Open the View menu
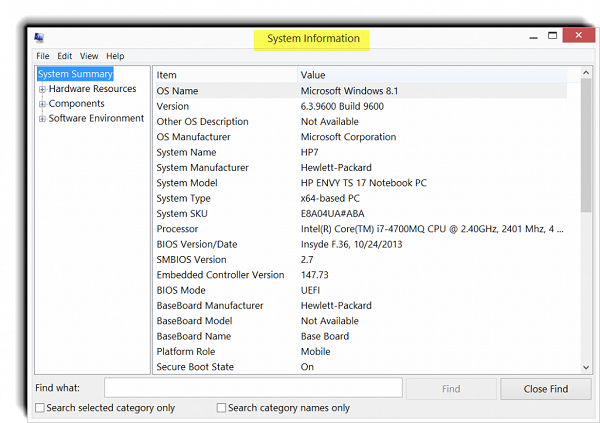Viewport: 600px width, 423px height. [89, 56]
